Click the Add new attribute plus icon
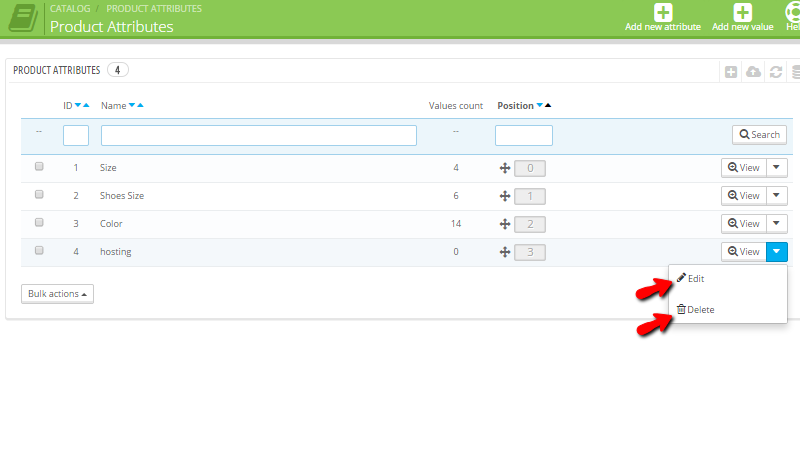 (663, 12)
